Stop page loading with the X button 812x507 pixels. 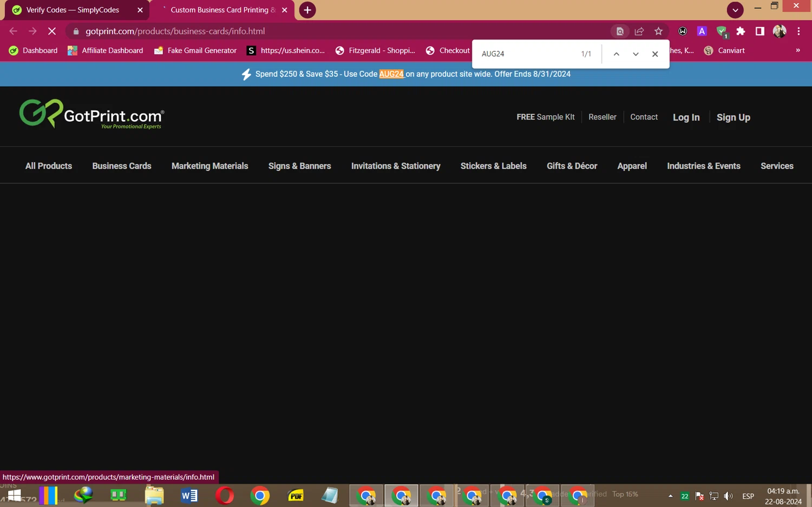click(x=52, y=31)
